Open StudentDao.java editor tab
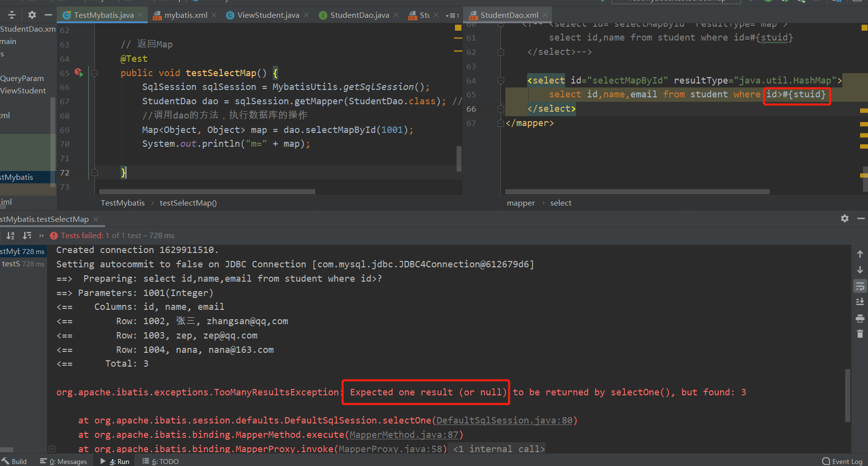The width and height of the screenshot is (868, 466). click(360, 15)
